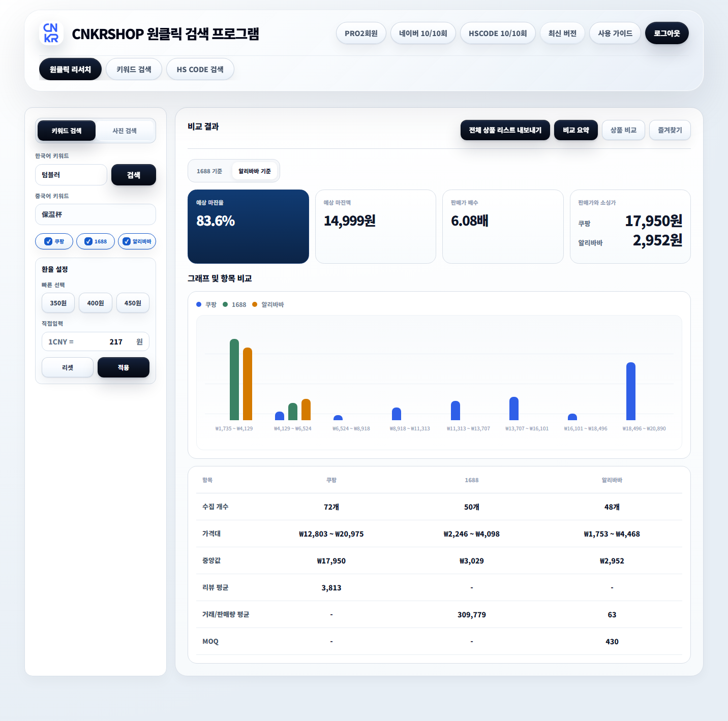Image resolution: width=728 pixels, height=721 pixels.
Task: Click the 그래프 및 항목 비교 heading
Action: tap(220, 278)
